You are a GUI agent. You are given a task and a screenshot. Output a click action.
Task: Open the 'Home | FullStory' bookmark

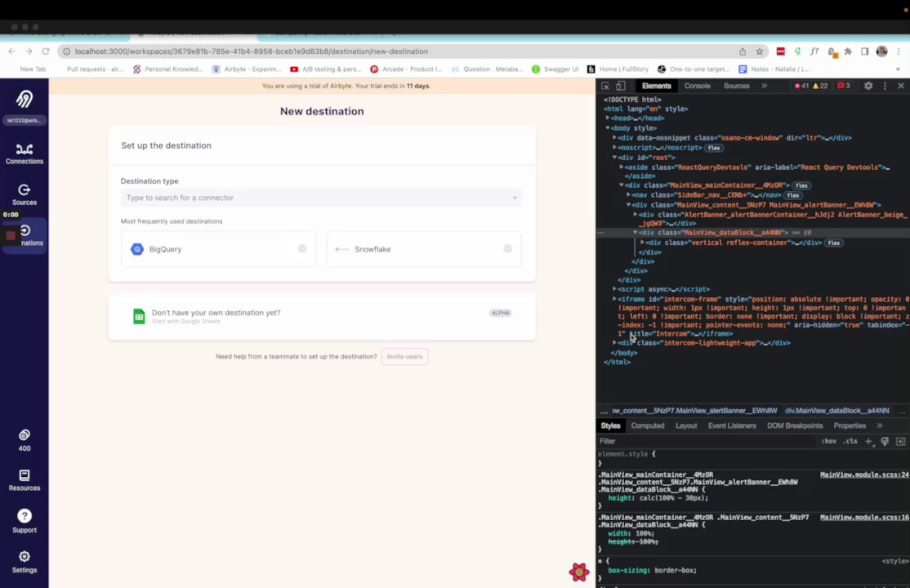(x=618, y=69)
